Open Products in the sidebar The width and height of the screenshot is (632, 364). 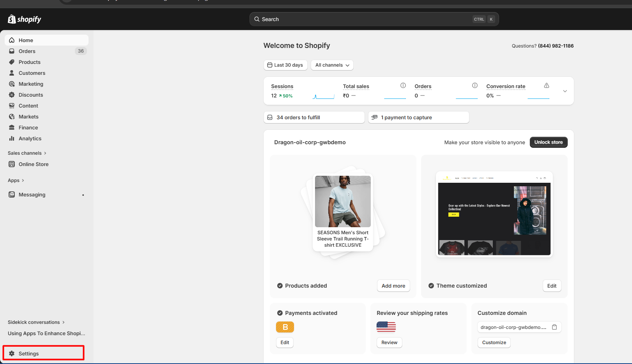point(30,62)
